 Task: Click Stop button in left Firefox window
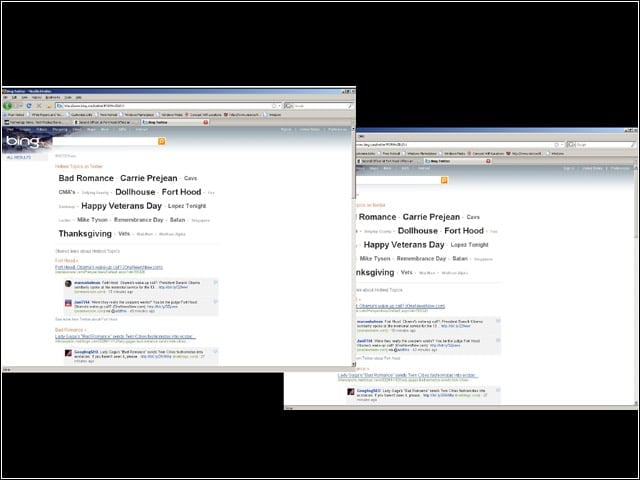(x=39, y=106)
